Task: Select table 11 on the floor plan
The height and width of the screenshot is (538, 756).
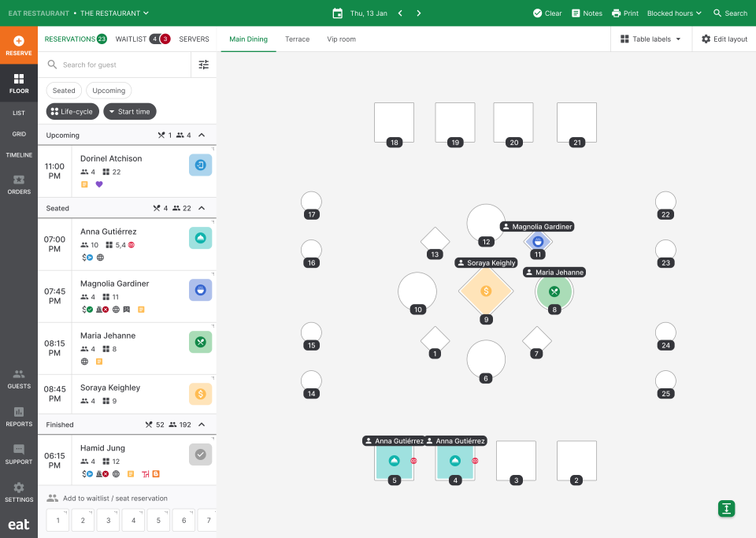Action: point(538,242)
